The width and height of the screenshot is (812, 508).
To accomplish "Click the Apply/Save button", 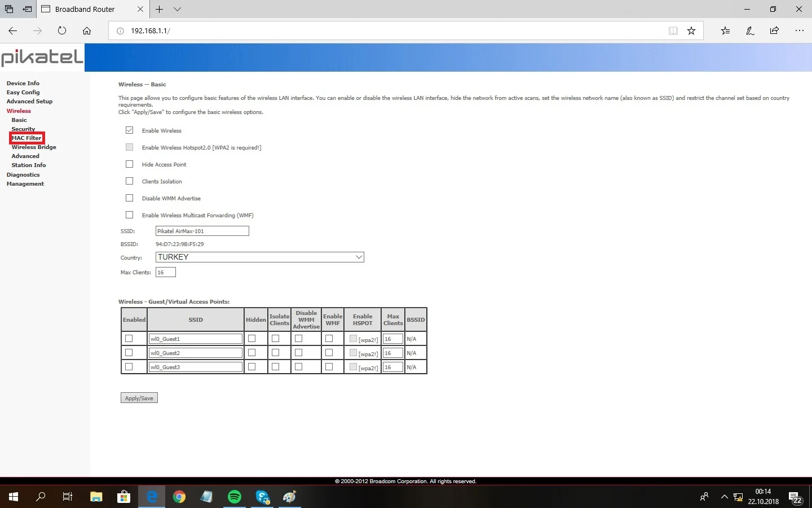I will tap(139, 398).
